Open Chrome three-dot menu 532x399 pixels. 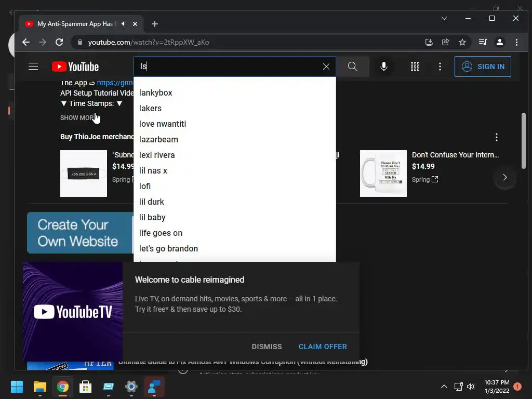[x=516, y=42]
